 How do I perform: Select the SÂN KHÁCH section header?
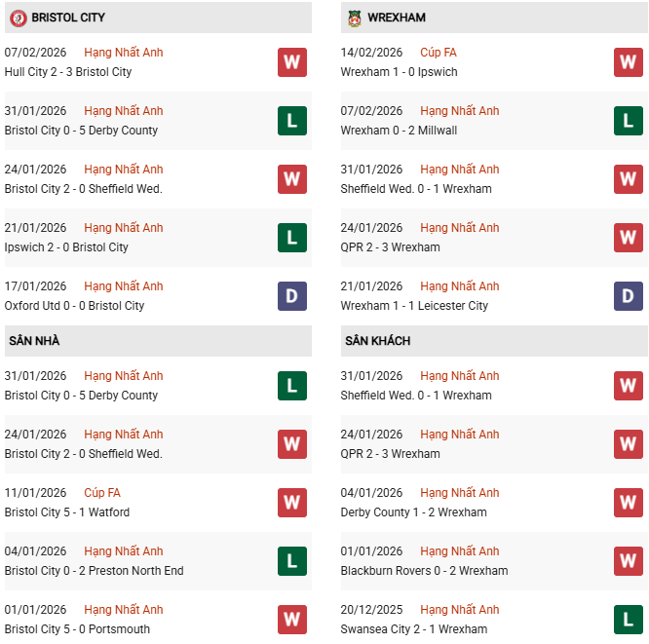tap(377, 341)
